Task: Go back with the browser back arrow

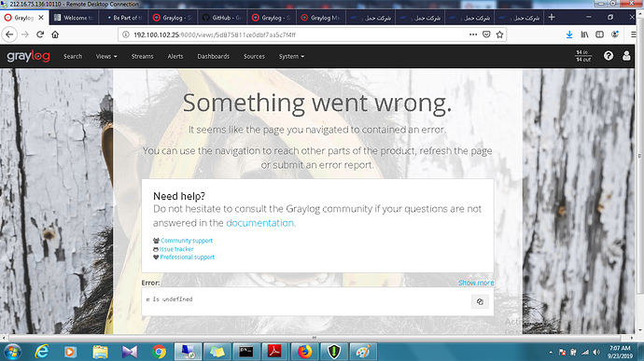Action: (x=9, y=35)
